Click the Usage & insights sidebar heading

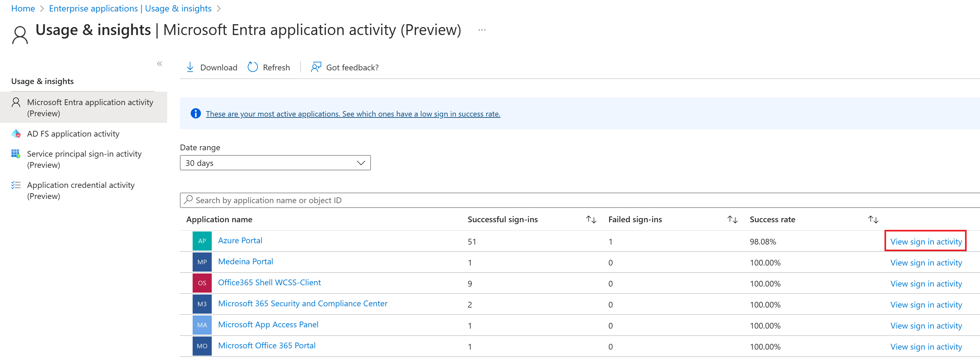pos(42,81)
